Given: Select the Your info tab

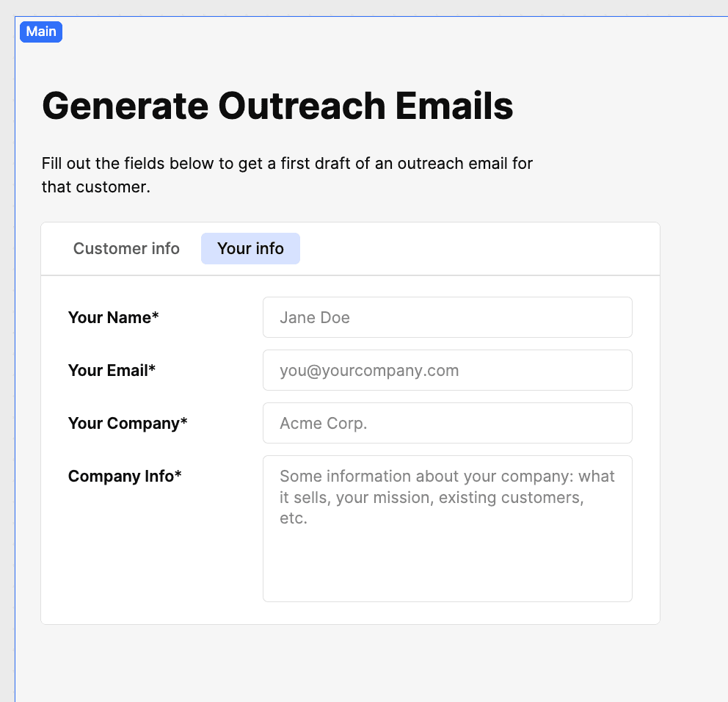Looking at the screenshot, I should pos(250,249).
